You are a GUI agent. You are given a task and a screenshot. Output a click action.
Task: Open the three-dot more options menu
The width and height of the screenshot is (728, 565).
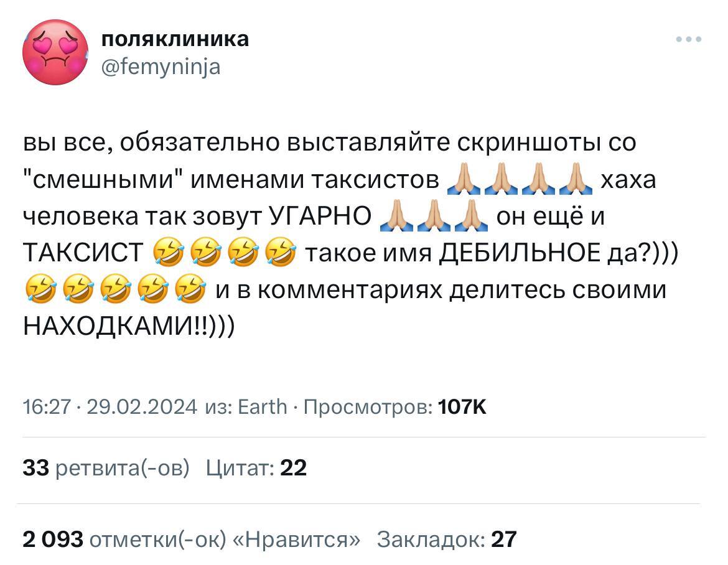click(689, 39)
